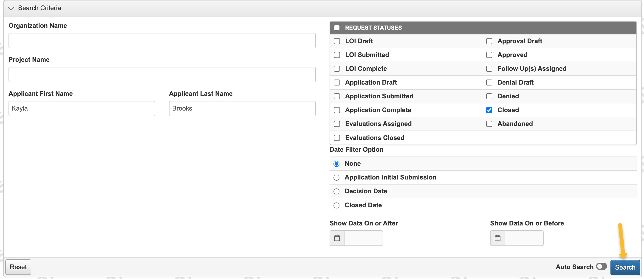Click the Search Criteria header title
The image size is (644, 279).
[40, 8]
